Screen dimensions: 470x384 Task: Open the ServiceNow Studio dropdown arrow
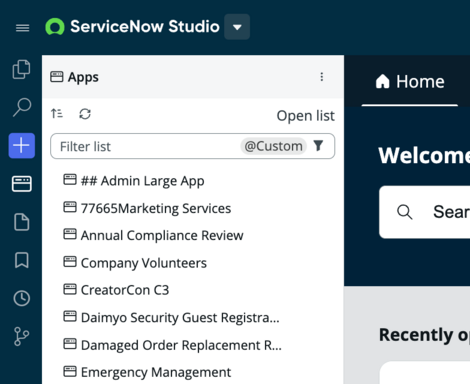coord(237,27)
